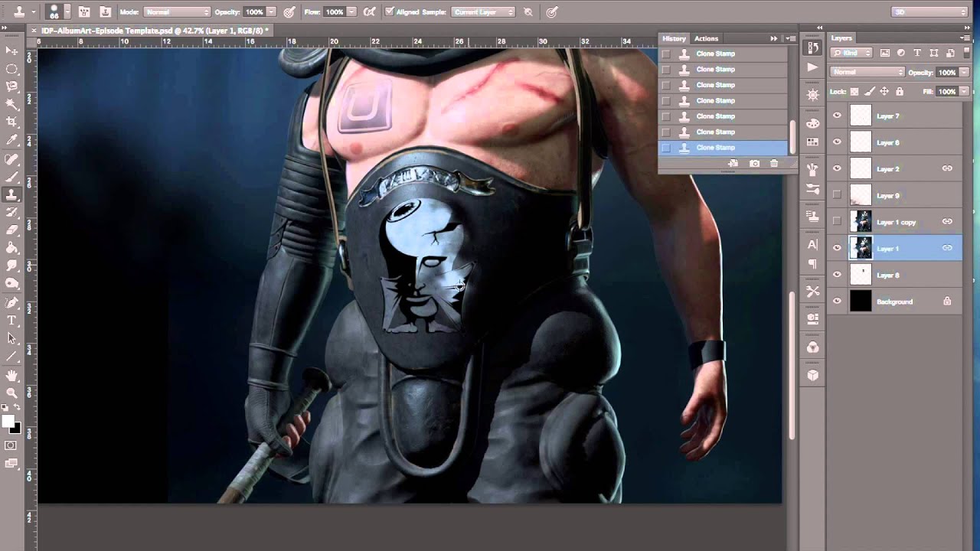Filter layers by type layers
The width and height of the screenshot is (980, 551).
click(x=917, y=53)
